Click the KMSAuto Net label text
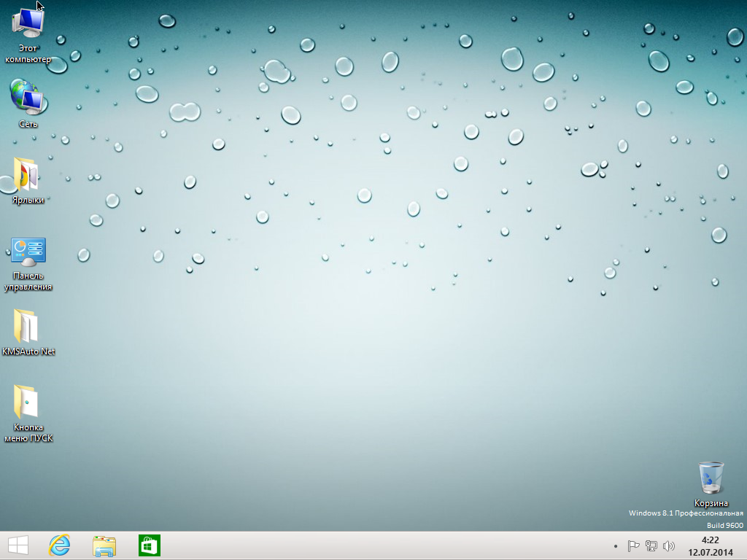This screenshot has width=747, height=560. coord(28,351)
